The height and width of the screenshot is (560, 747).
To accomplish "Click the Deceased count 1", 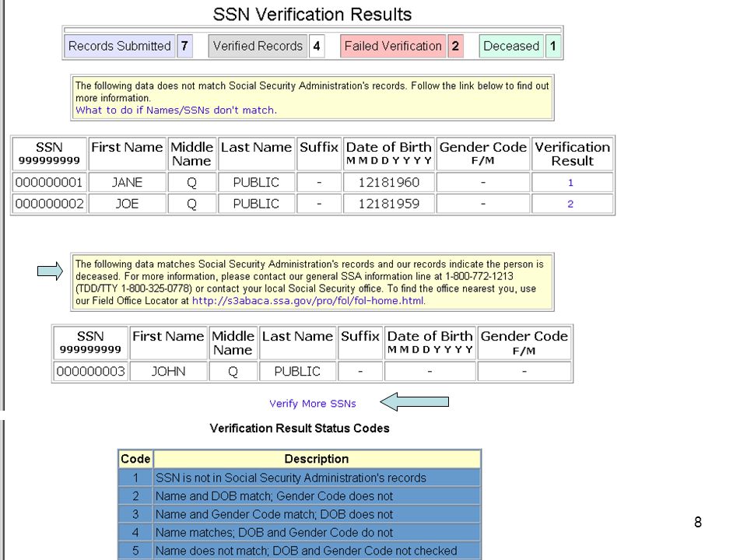I will 553,46.
